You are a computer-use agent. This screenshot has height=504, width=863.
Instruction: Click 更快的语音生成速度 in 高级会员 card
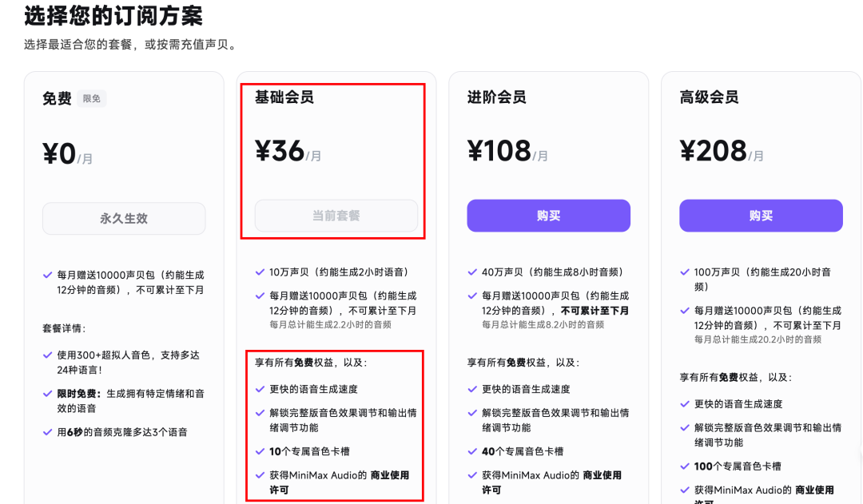(x=738, y=404)
